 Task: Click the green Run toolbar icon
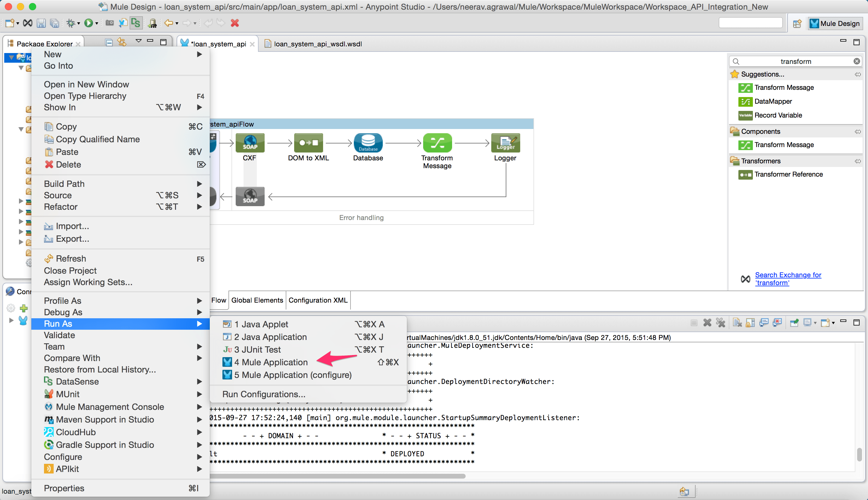89,23
